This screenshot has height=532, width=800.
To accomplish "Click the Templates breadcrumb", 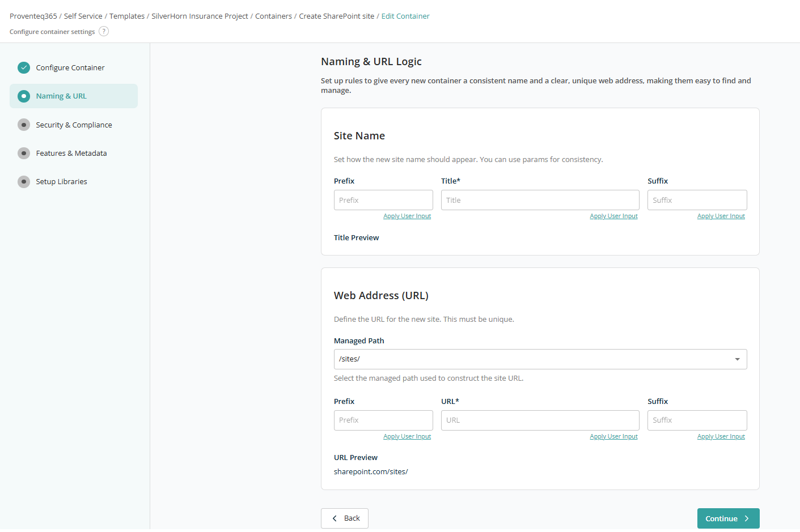I will tap(127, 16).
